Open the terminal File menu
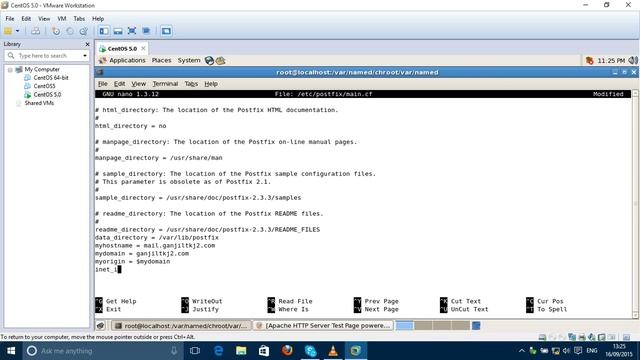The height and width of the screenshot is (360, 640). [x=102, y=84]
